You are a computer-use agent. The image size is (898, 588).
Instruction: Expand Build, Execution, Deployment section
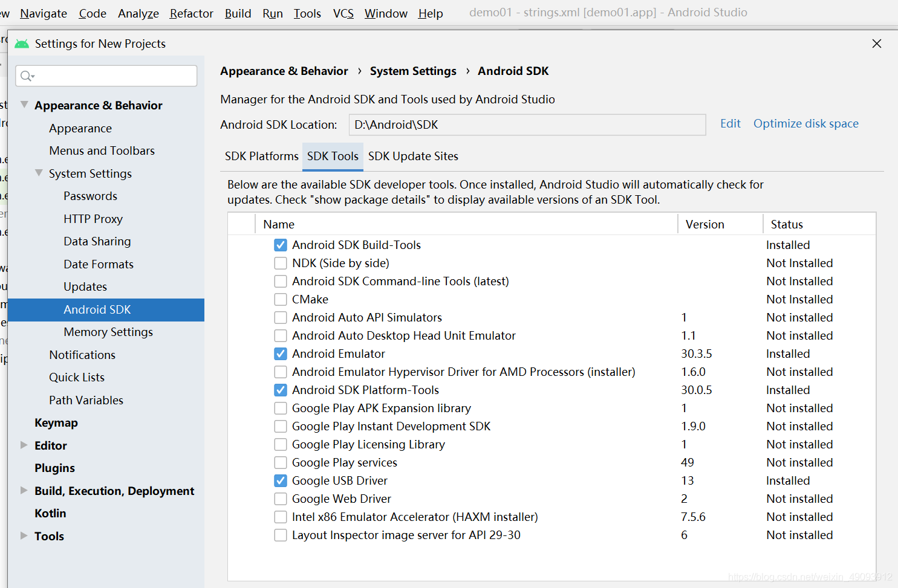click(24, 490)
